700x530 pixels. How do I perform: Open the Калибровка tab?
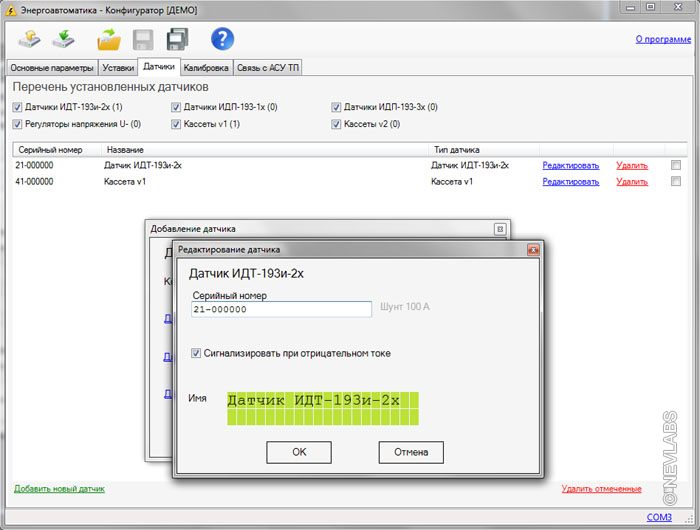pos(206,68)
